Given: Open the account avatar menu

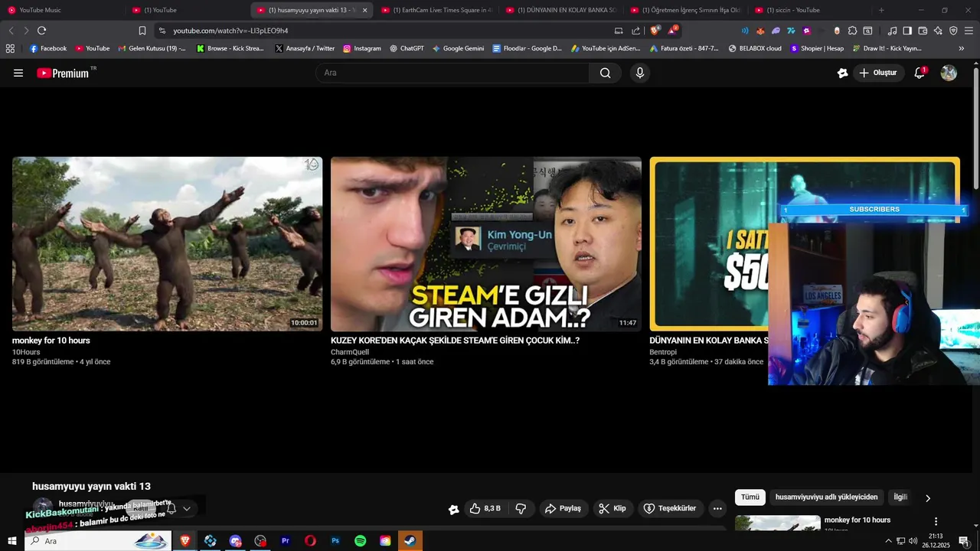Looking at the screenshot, I should click(949, 73).
